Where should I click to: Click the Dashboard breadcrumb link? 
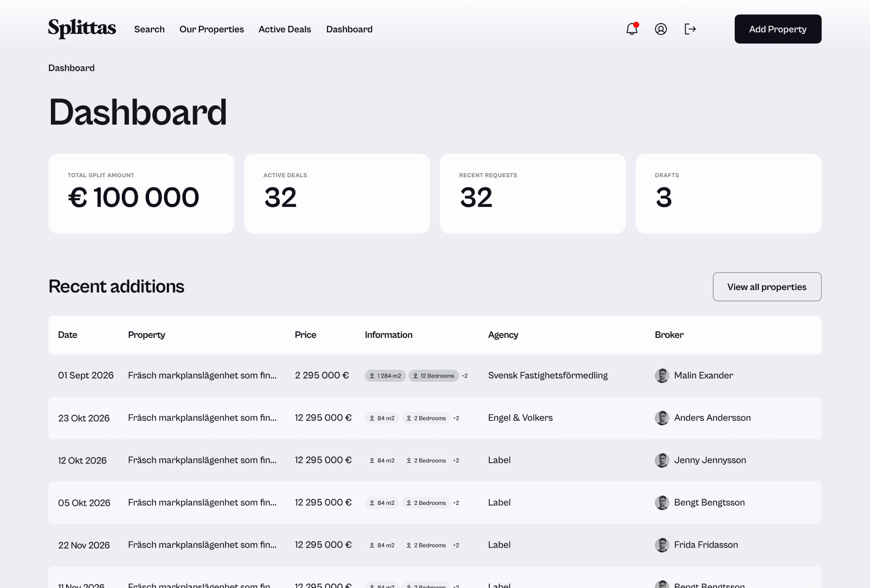pyautogui.click(x=71, y=68)
